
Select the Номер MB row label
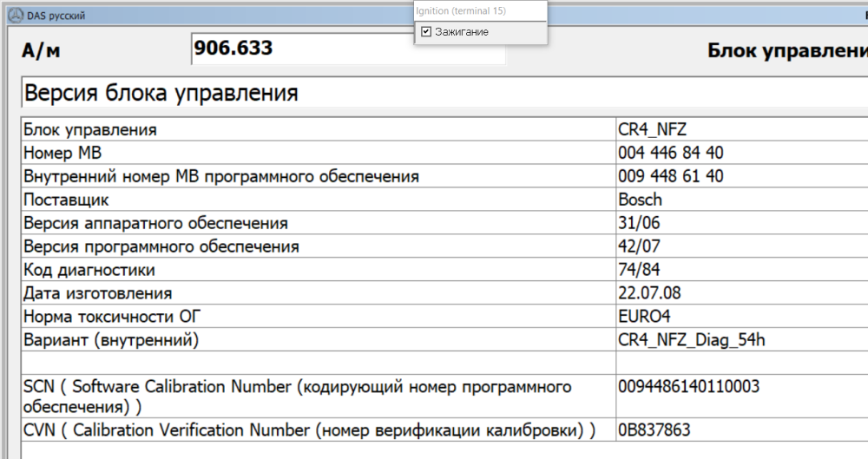[62, 154]
